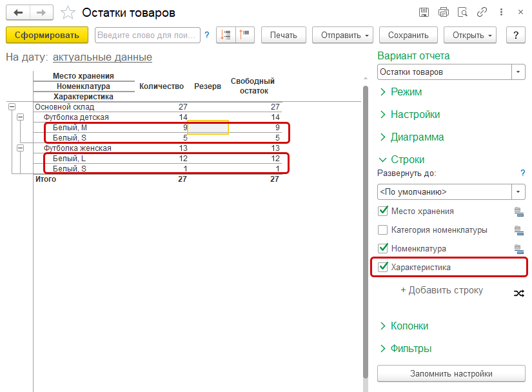Expand the Диаграмма section
This screenshot has width=532, height=392.
(x=412, y=137)
